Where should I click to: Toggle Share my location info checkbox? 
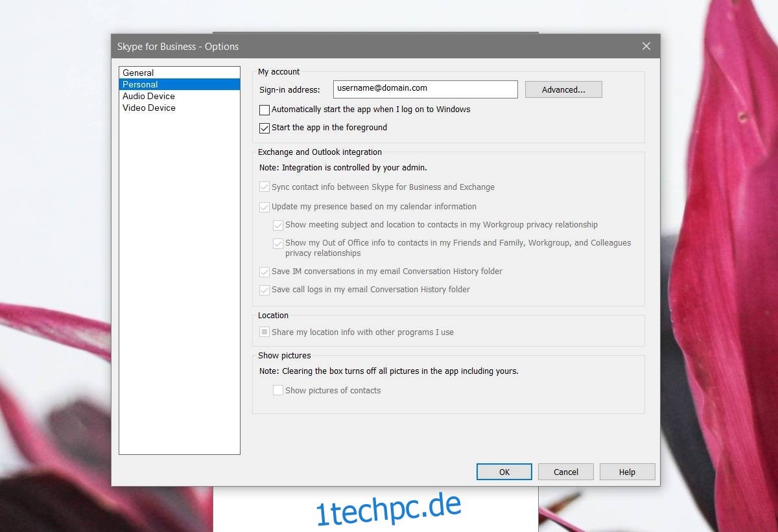[265, 332]
